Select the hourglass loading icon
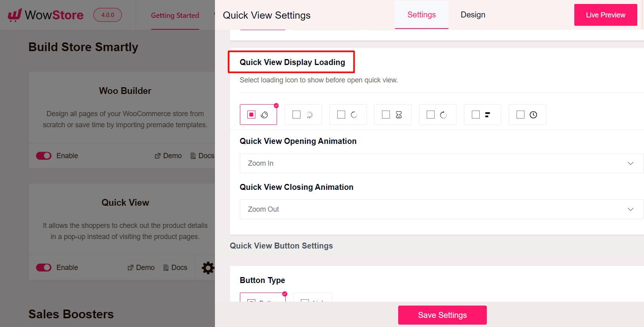644x327 pixels. (393, 115)
